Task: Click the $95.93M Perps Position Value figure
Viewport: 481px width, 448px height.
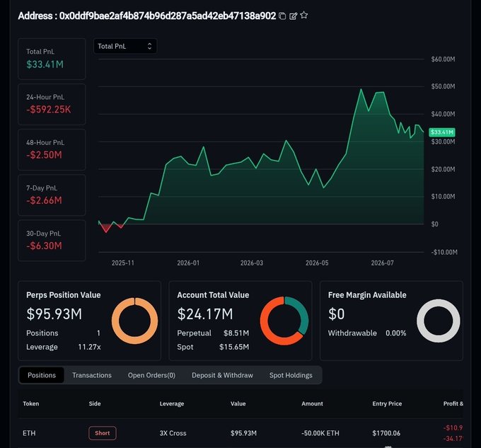Action: coord(54,314)
